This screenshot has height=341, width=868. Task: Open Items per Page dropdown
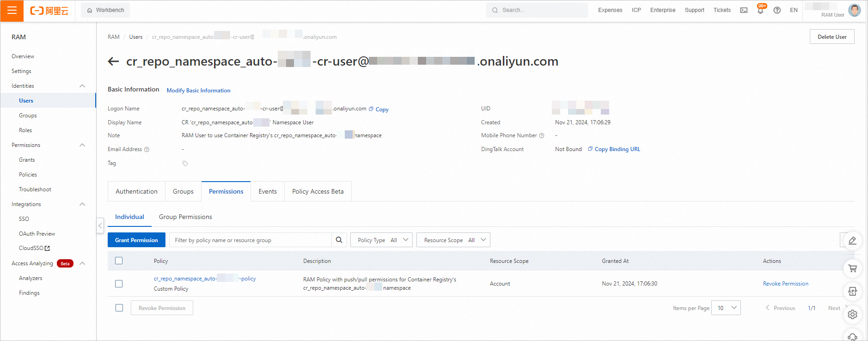726,308
